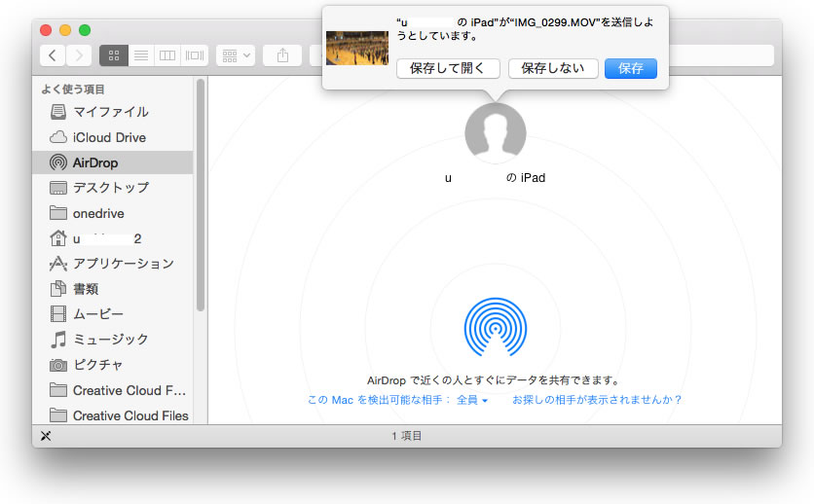This screenshot has height=504, width=814.
Task: Click the blue AirDrop radar icon
Action: 496,327
